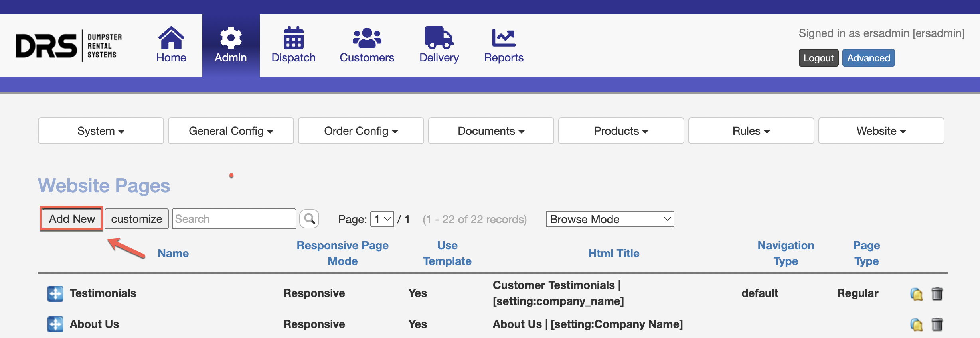Image resolution: width=980 pixels, height=338 pixels.
Task: Delete the Testimonials page trash icon
Action: [x=937, y=294]
